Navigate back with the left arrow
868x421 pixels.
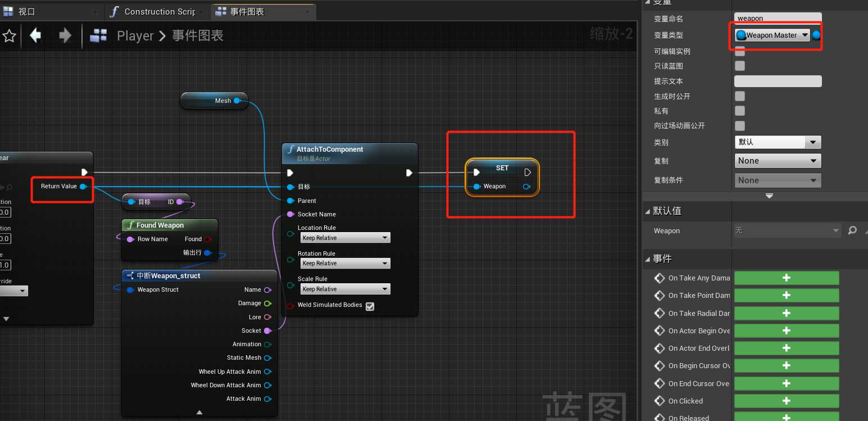pyautogui.click(x=35, y=35)
